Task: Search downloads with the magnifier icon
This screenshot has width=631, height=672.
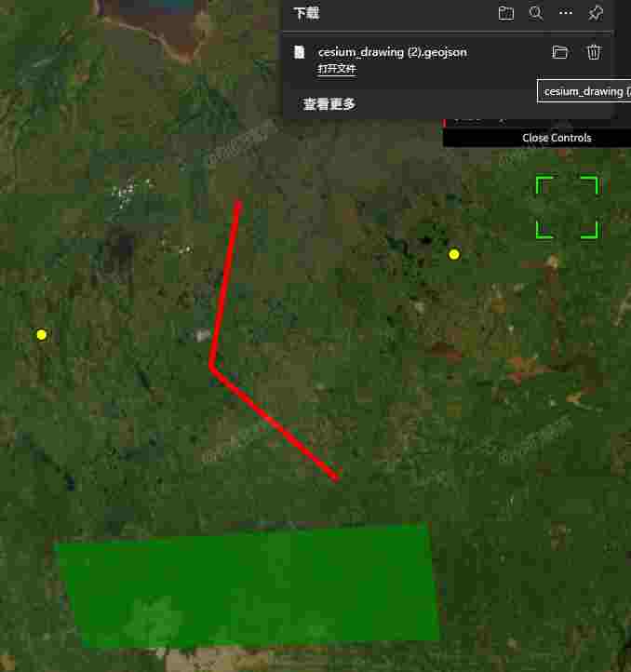Action: [536, 13]
